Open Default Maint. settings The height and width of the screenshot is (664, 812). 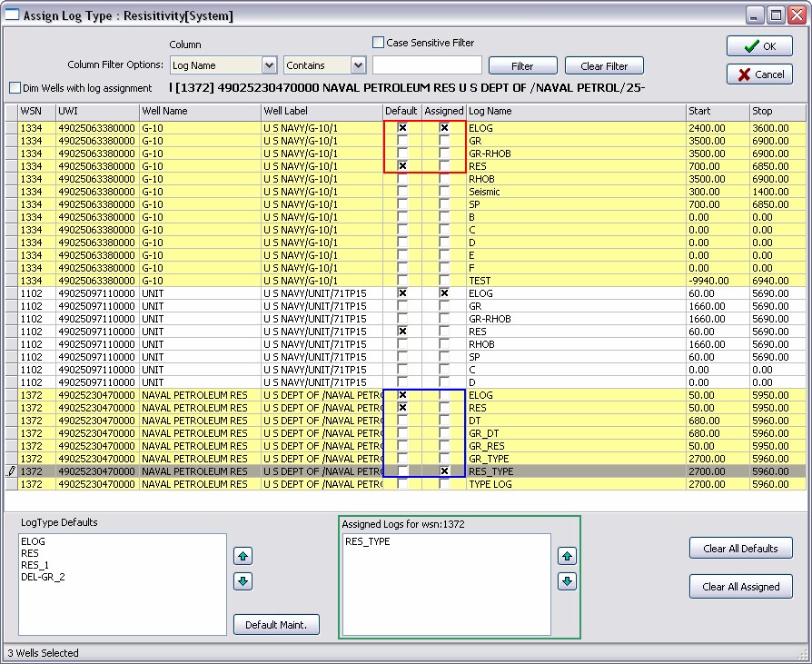point(275,624)
